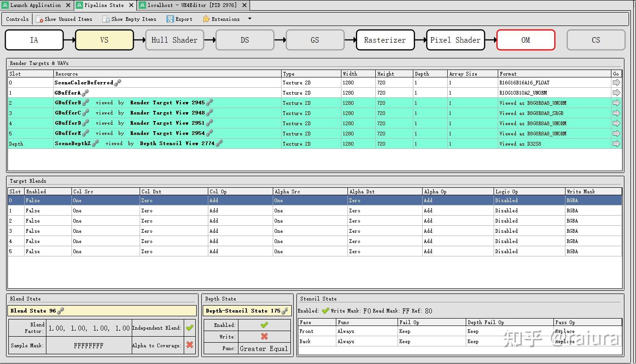Click link icon after Render Target View 2948
The width and height of the screenshot is (636, 364).
210,113
